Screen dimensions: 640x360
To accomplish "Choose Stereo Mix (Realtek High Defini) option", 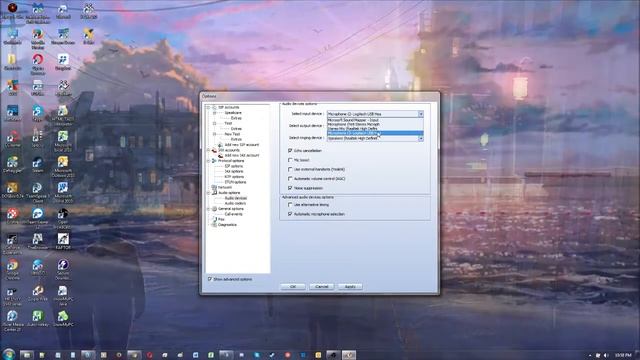I will pyautogui.click(x=375, y=129).
